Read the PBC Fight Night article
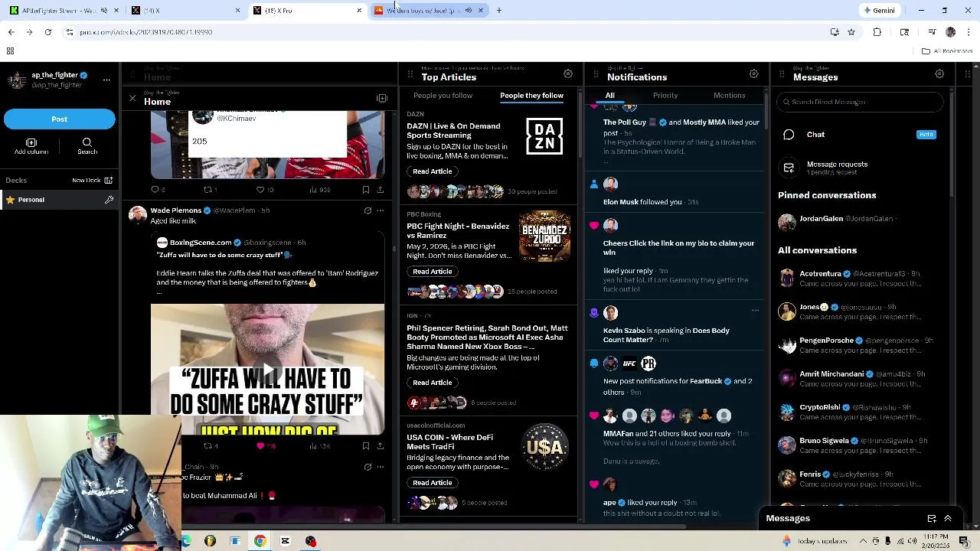Image resolution: width=980 pixels, height=551 pixels. pyautogui.click(x=432, y=272)
